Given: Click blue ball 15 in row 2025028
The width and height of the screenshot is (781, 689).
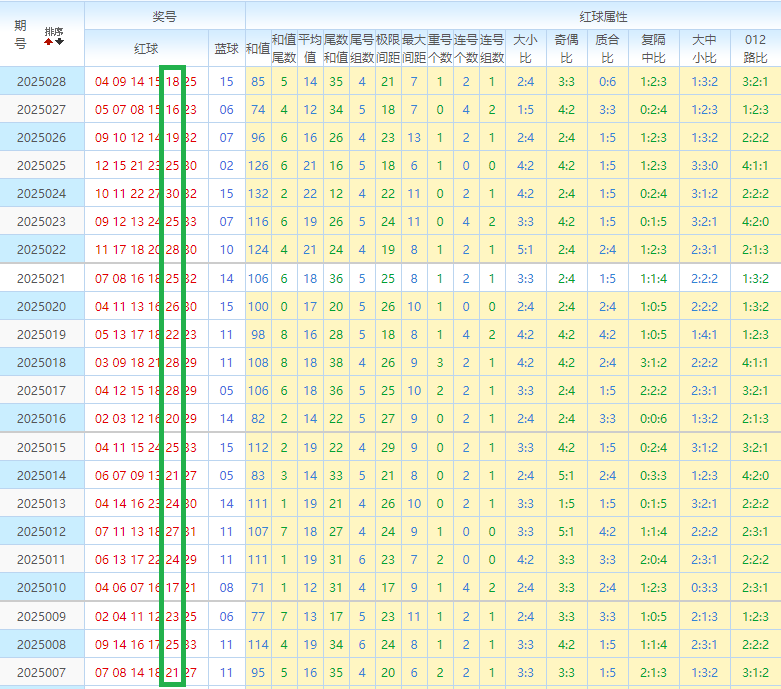Looking at the screenshot, I should click(x=226, y=82).
